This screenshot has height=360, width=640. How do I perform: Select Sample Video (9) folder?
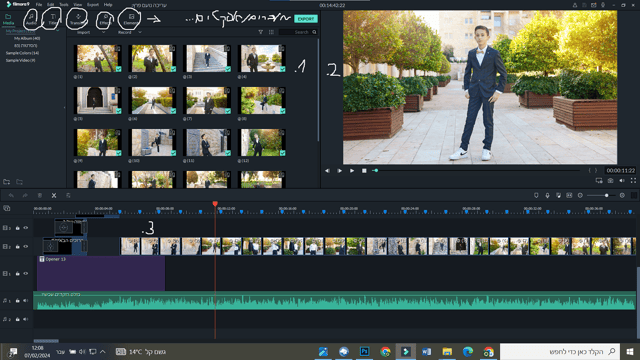click(20, 60)
